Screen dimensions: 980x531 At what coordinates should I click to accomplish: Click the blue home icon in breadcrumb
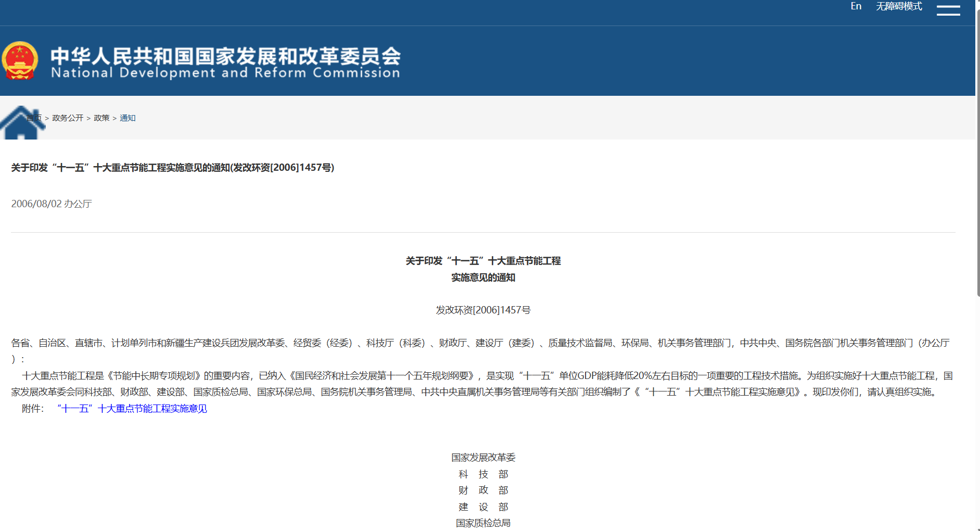tap(21, 123)
